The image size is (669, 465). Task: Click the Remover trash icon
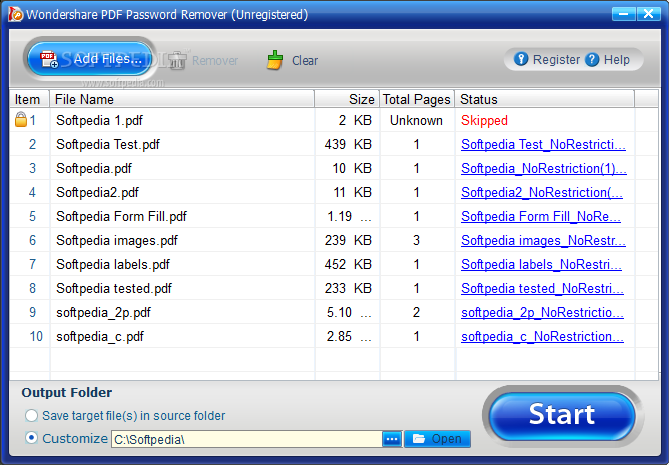click(x=177, y=60)
